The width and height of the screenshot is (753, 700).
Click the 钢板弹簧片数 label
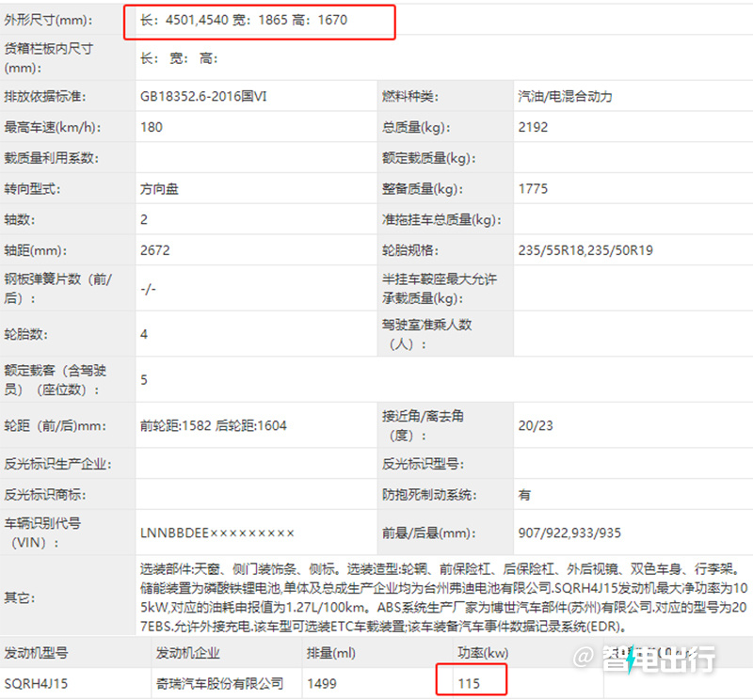click(57, 289)
